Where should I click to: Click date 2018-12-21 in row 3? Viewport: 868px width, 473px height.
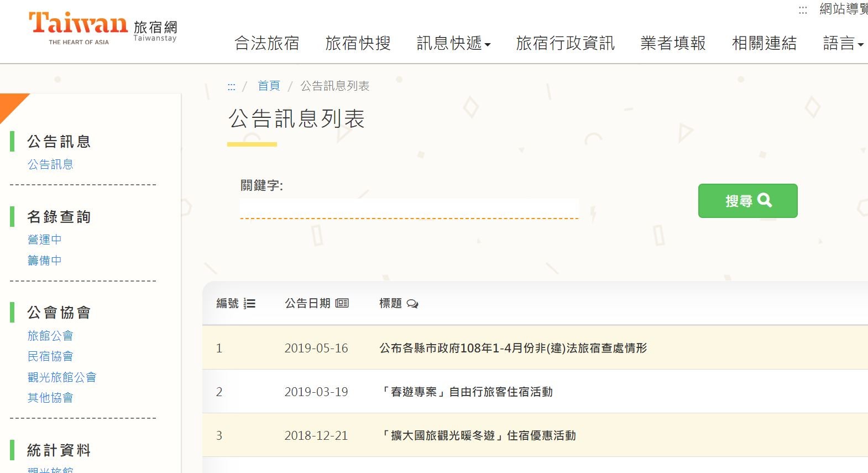tap(316, 435)
